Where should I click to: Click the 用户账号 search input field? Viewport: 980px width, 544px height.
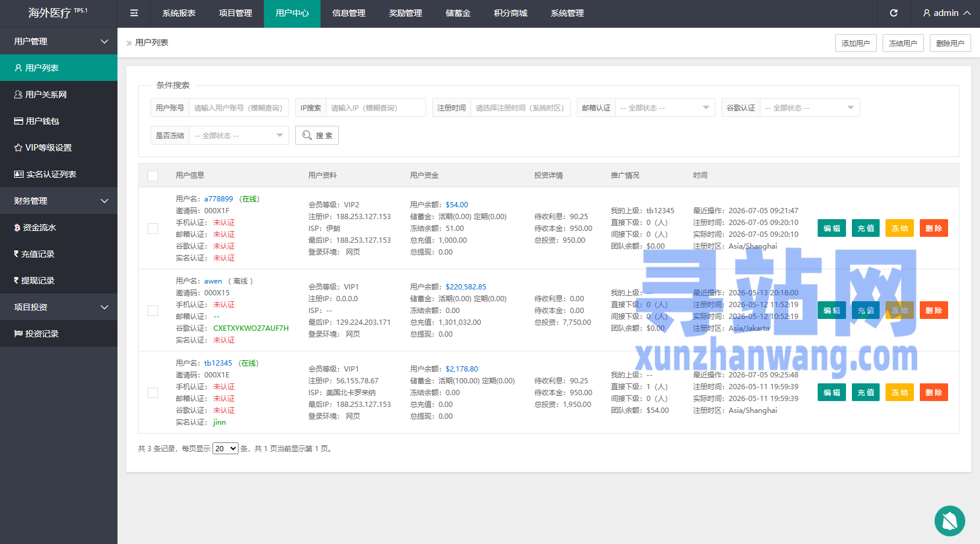[x=239, y=108]
